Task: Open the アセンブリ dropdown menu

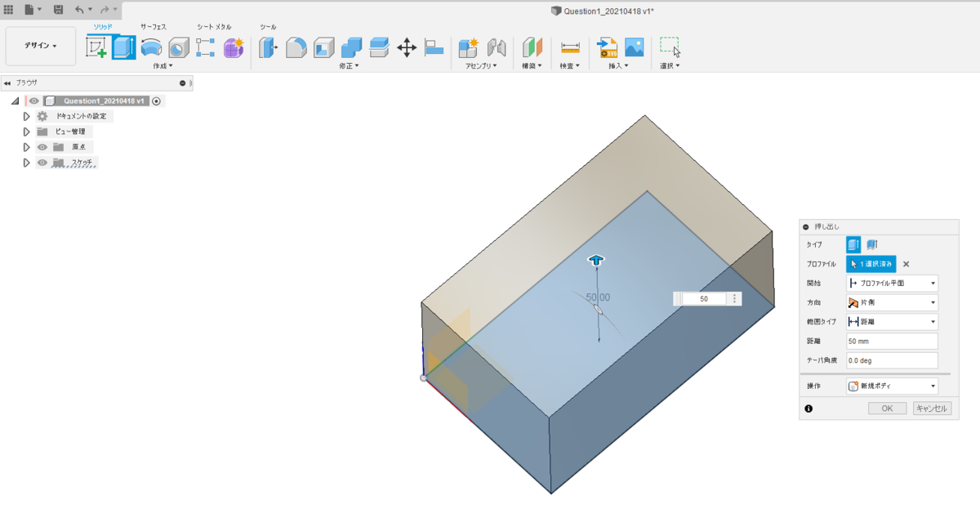Action: pyautogui.click(x=482, y=65)
